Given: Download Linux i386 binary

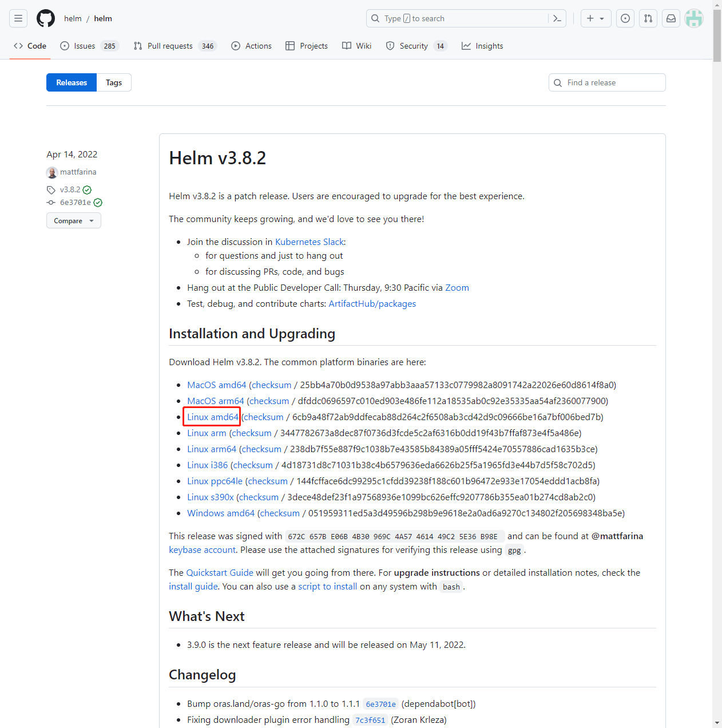Looking at the screenshot, I should click(207, 465).
